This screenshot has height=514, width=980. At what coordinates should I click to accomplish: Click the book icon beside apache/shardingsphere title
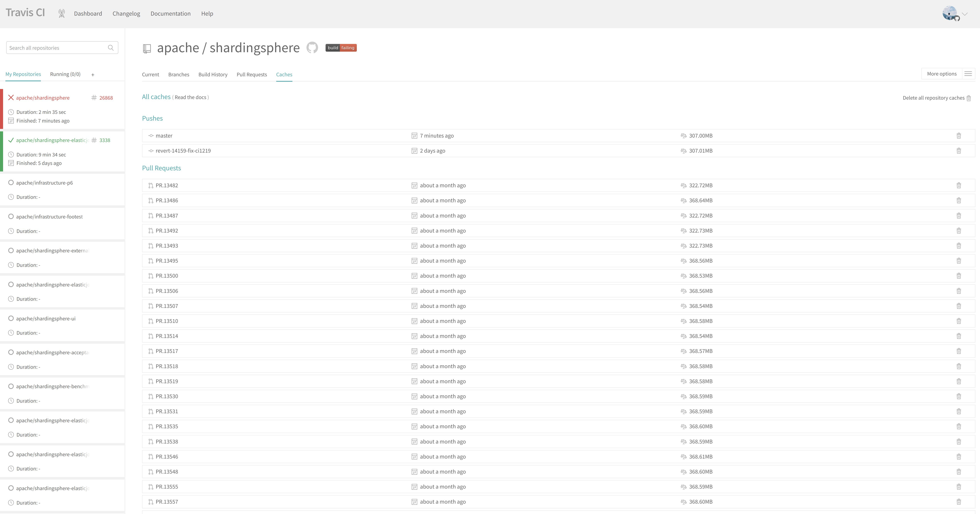tap(147, 48)
